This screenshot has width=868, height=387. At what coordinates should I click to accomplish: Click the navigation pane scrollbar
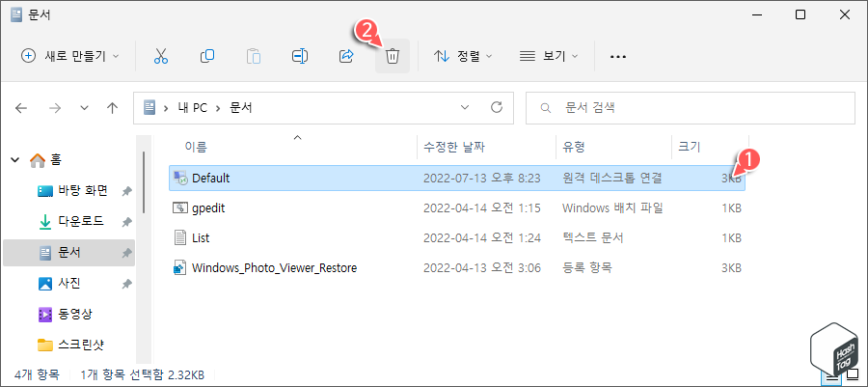tap(144, 182)
